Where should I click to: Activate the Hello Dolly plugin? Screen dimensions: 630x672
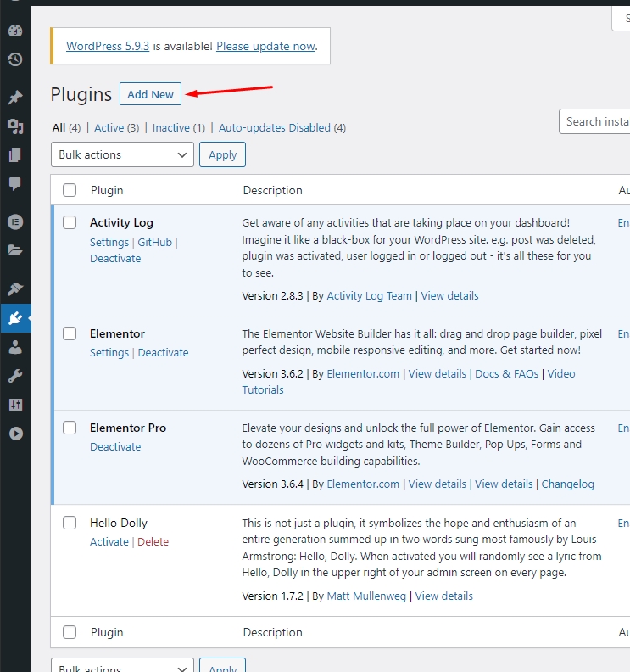pyautogui.click(x=109, y=541)
